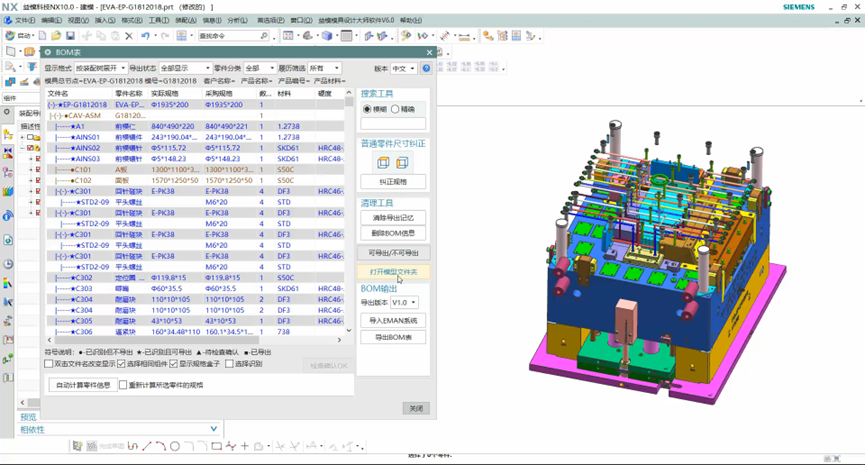Tick the 重新计算所选零件的规格 checkbox
Image resolution: width=865 pixels, height=465 pixels.
pyautogui.click(x=121, y=384)
